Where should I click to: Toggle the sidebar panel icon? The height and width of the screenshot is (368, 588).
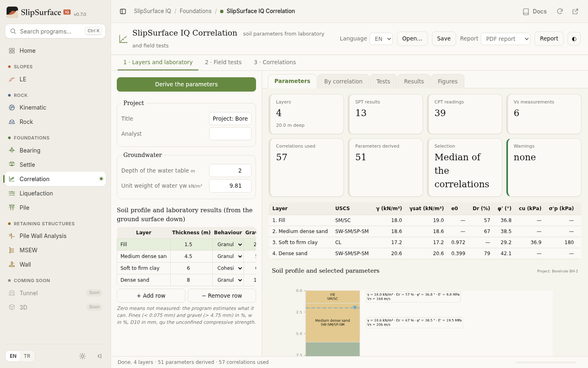point(123,11)
